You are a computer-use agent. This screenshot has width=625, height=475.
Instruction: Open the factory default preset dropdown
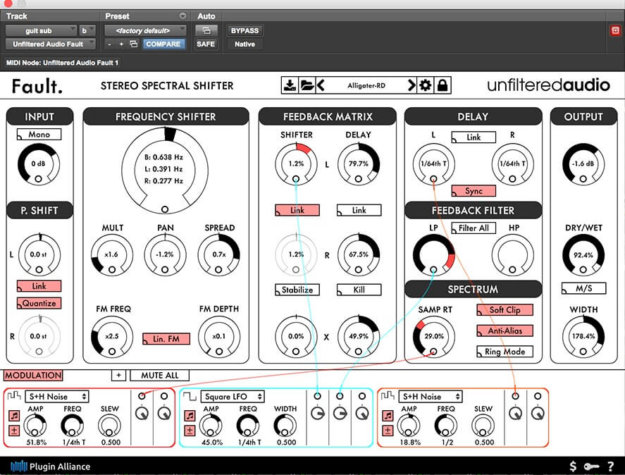(145, 31)
